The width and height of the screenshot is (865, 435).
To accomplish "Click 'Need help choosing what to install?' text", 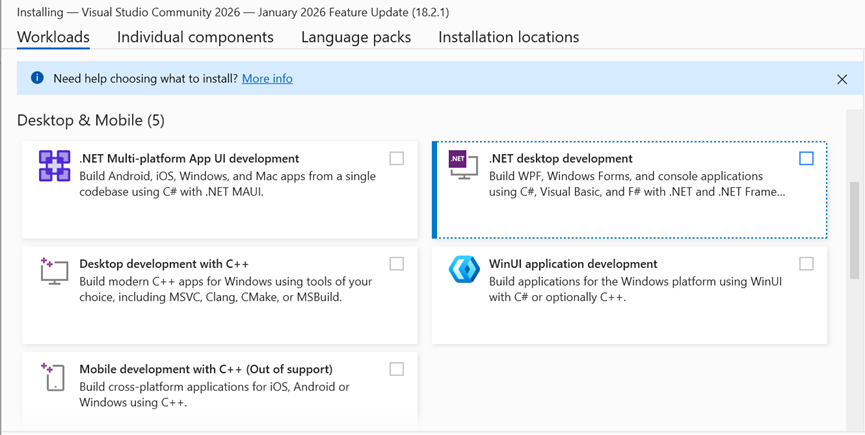I will (x=146, y=78).
